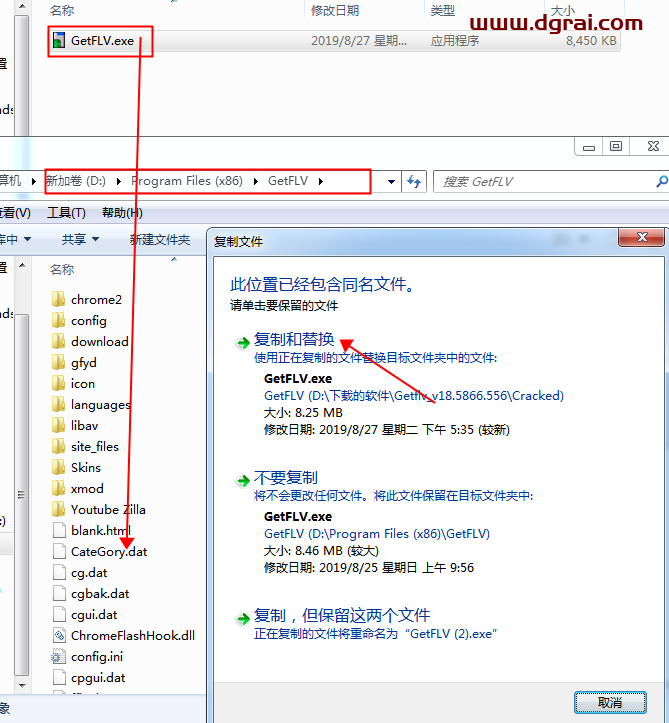Screen dimensions: 669x723
Task: Open the address bar history dropdown
Action: (x=391, y=182)
